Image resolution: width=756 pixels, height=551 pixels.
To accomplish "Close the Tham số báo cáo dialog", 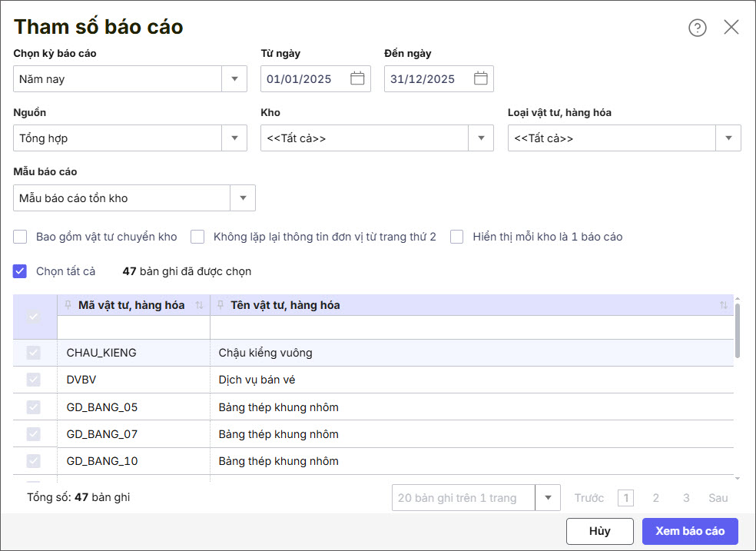I will point(731,28).
